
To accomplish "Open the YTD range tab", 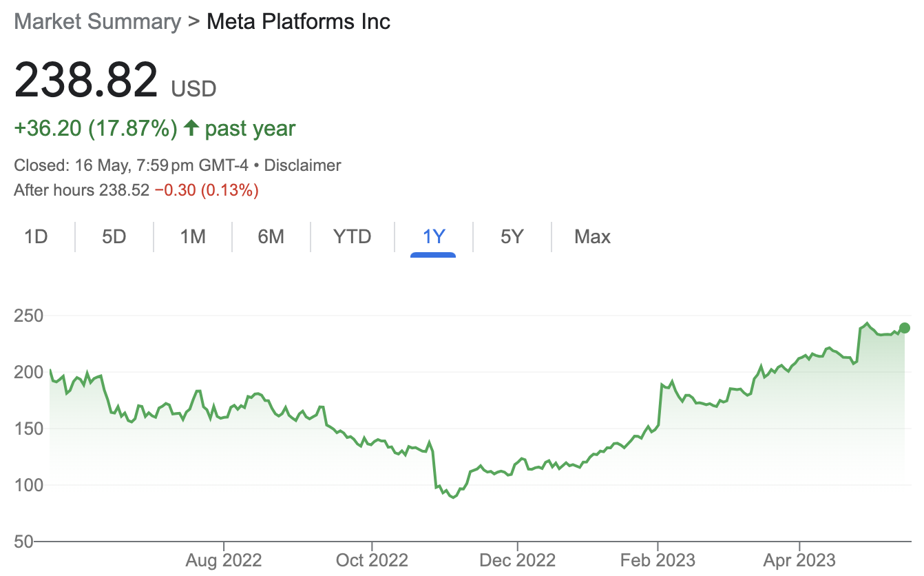I will 352,237.
